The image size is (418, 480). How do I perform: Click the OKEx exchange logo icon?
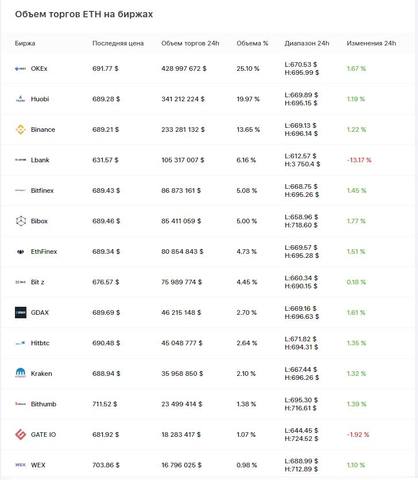[20, 69]
